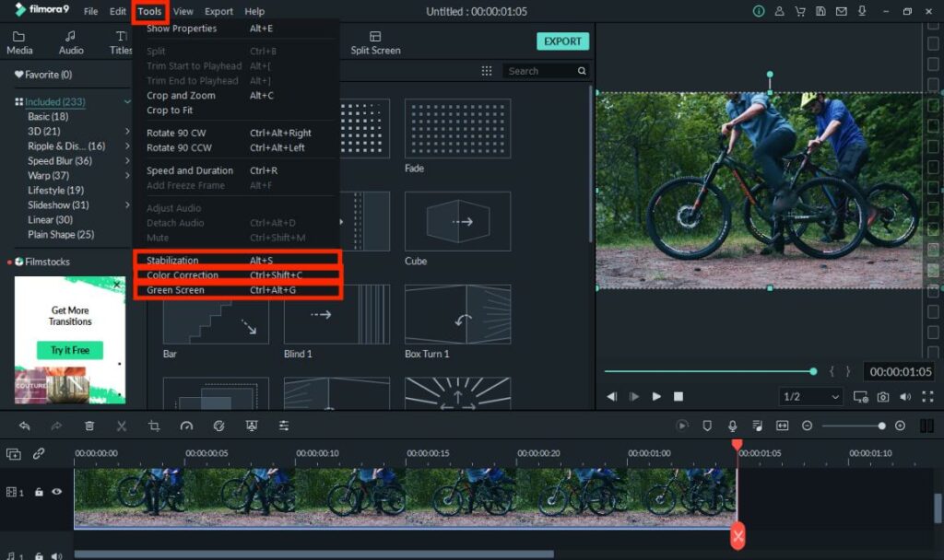The height and width of the screenshot is (560, 944).
Task: Open the speed gauge icon above timeline
Action: click(186, 426)
